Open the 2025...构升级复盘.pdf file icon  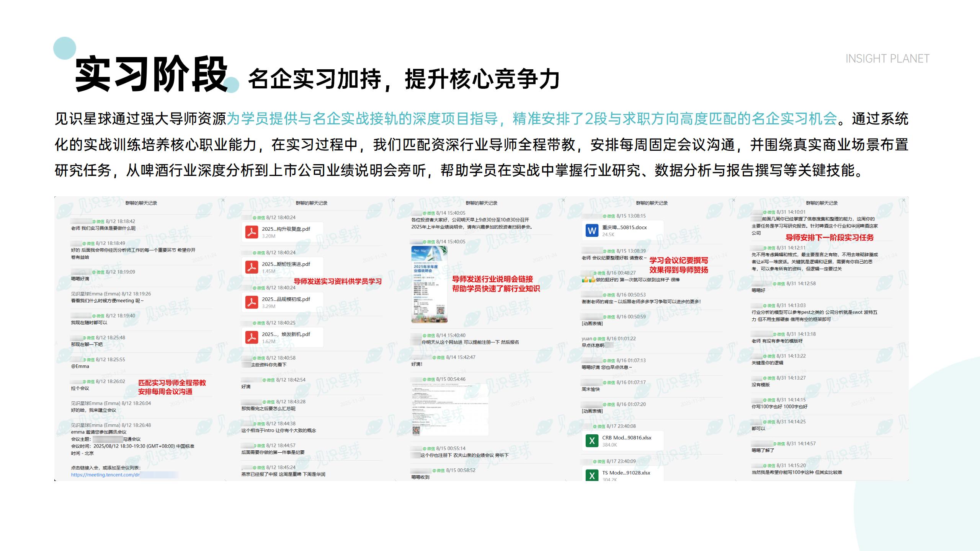(x=252, y=232)
